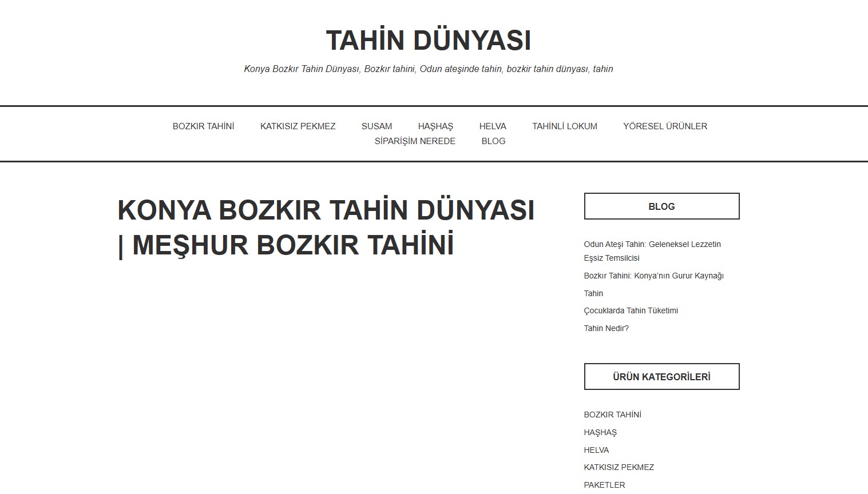Click the ÜRÜN KATEGORİLERİ header box
Image resolution: width=868 pixels, height=494 pixels.
pos(661,376)
